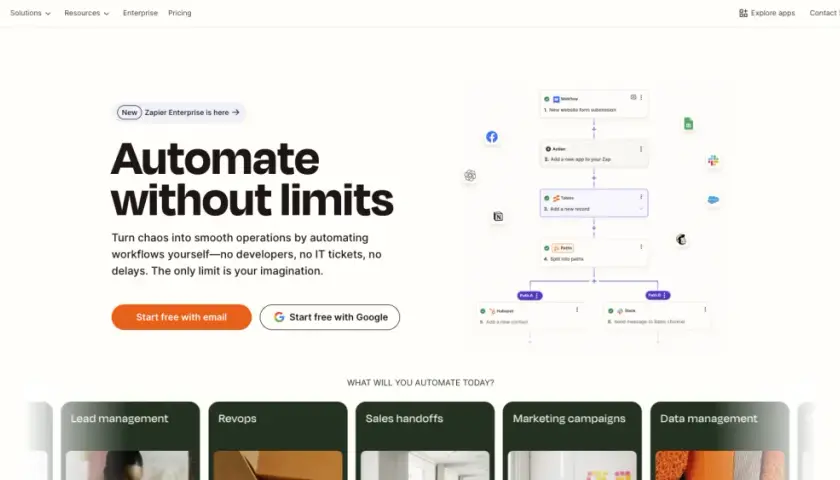
Task: Select step 1 New website form submission
Action: pyautogui.click(x=594, y=104)
